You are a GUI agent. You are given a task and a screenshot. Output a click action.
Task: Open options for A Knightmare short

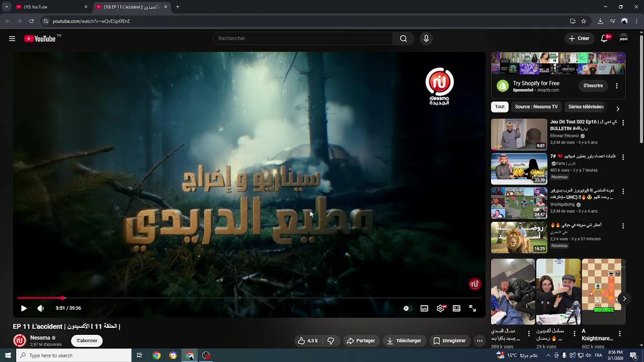pos(619,333)
